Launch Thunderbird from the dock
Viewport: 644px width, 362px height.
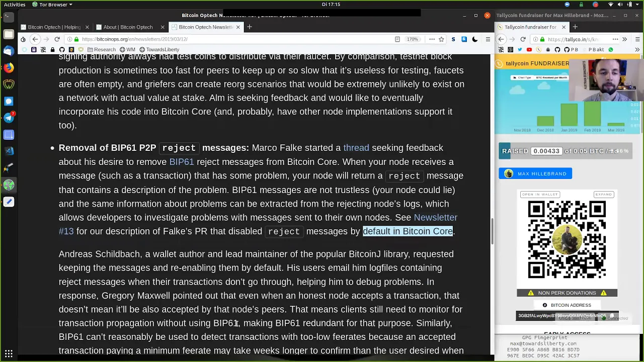[9, 51]
